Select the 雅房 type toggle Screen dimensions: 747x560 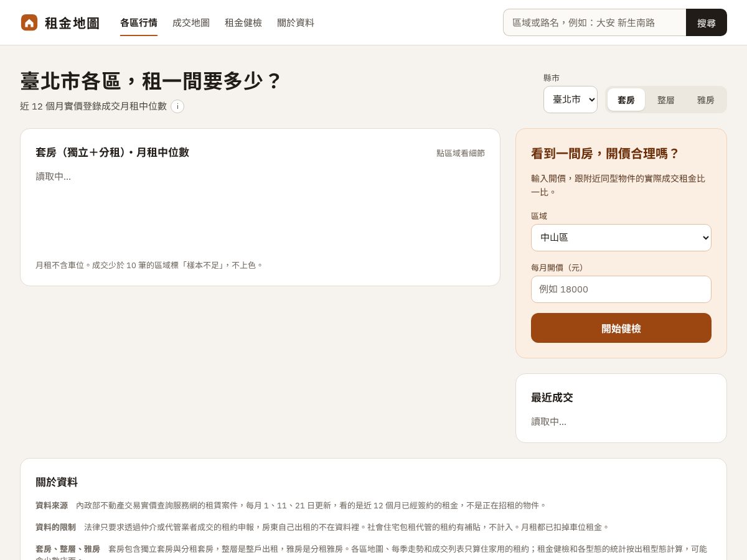click(706, 100)
